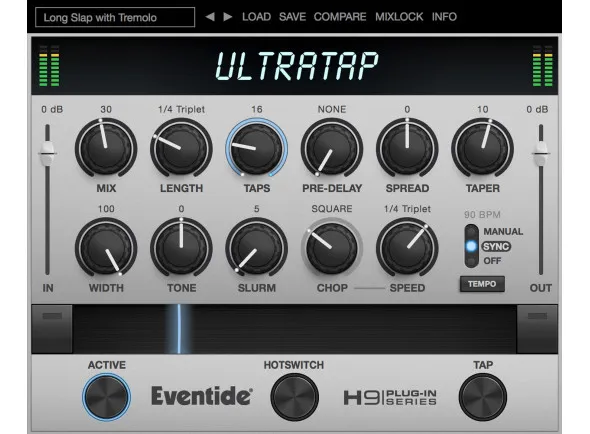The image size is (590, 434).
Task: Click the TAPER value "10"
Action: 482,110
